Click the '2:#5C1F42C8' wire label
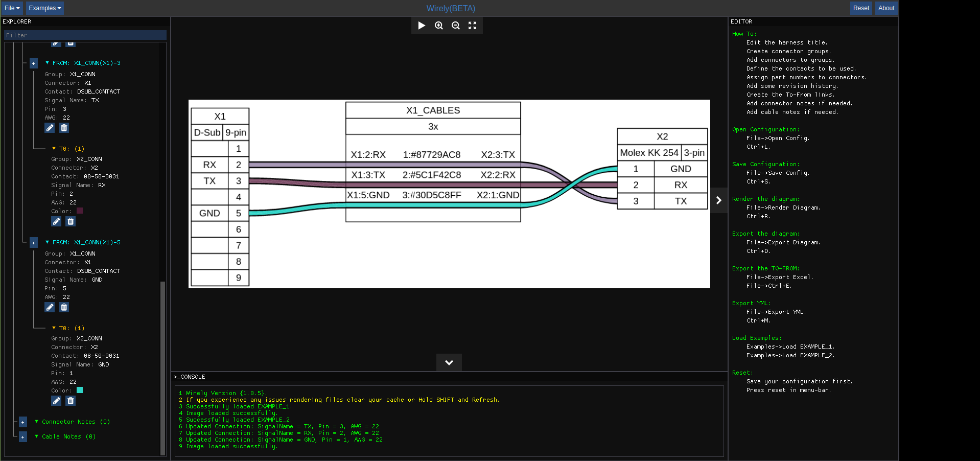Image resolution: width=980 pixels, height=461 pixels. (432, 175)
